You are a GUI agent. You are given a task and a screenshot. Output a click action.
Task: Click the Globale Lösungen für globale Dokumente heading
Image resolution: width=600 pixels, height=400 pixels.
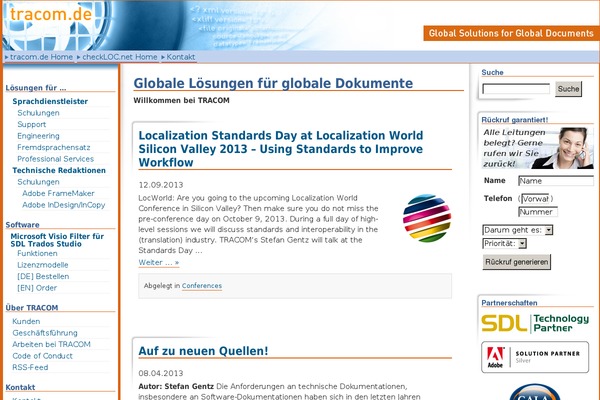click(x=273, y=83)
